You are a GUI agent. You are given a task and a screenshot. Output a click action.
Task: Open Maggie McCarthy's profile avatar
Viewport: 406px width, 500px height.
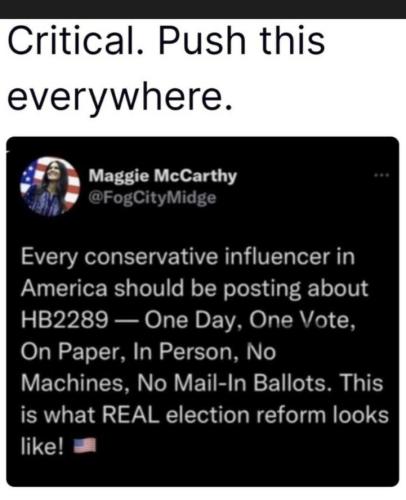(50, 186)
